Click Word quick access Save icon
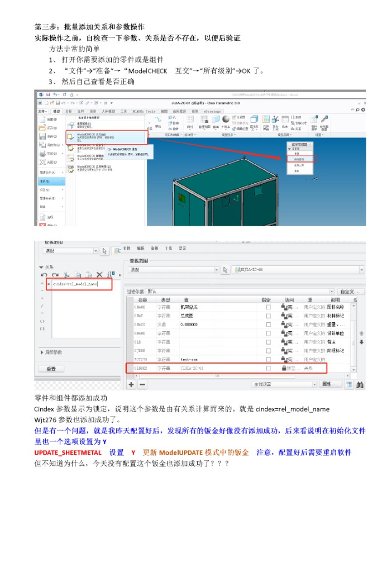 (x=48, y=94)
